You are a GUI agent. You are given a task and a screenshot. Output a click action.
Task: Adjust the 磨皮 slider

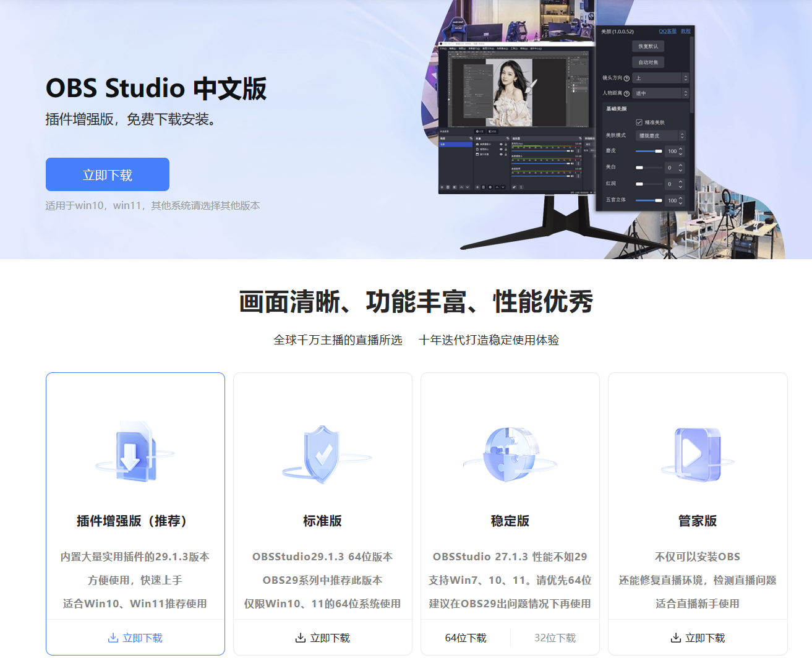click(649, 151)
